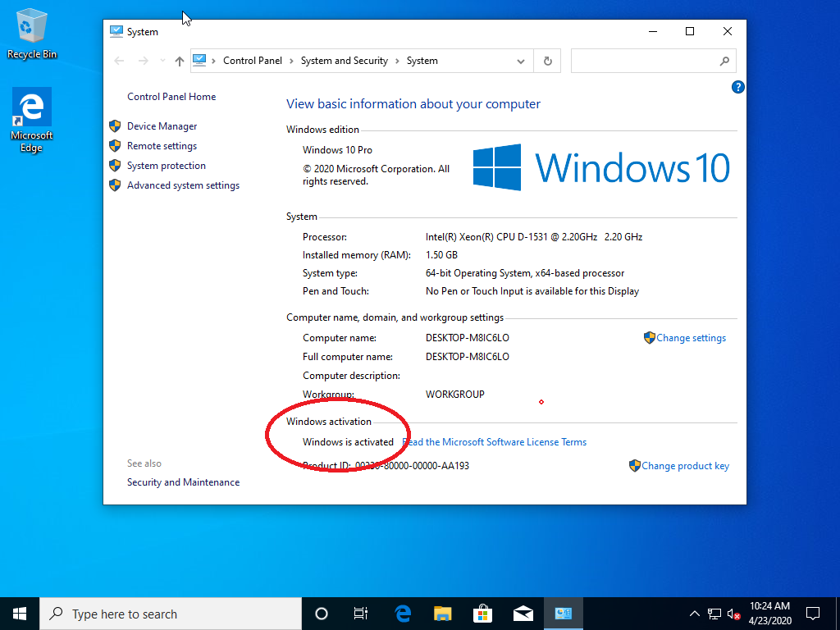Screen dimensions: 840x630
Task: Expand chevron before Control Panel breadcrumb
Action: pos(213,61)
